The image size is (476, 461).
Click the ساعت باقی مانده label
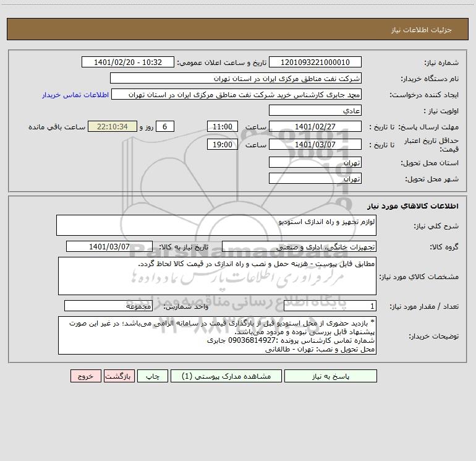(x=57, y=127)
